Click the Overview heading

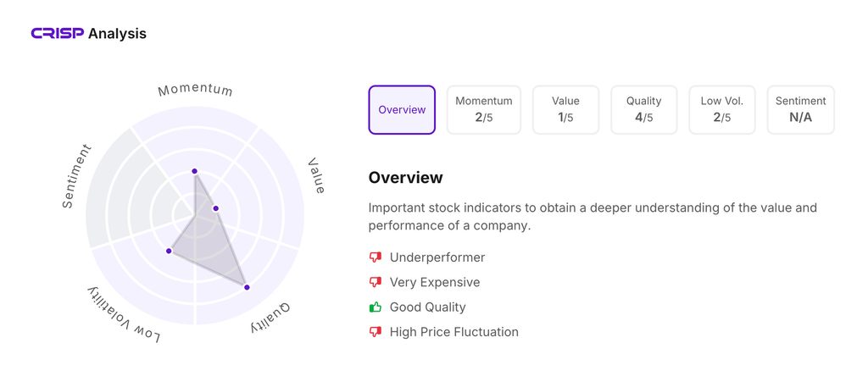[x=405, y=178]
